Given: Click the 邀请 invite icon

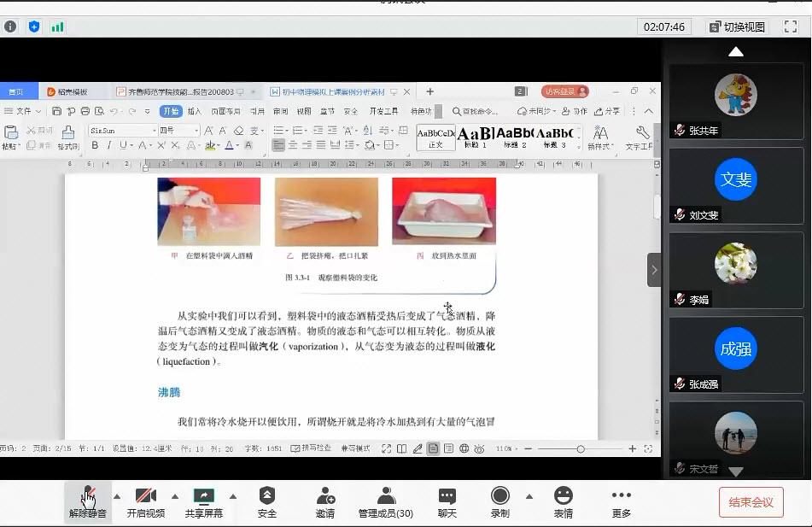Looking at the screenshot, I should (x=325, y=496).
